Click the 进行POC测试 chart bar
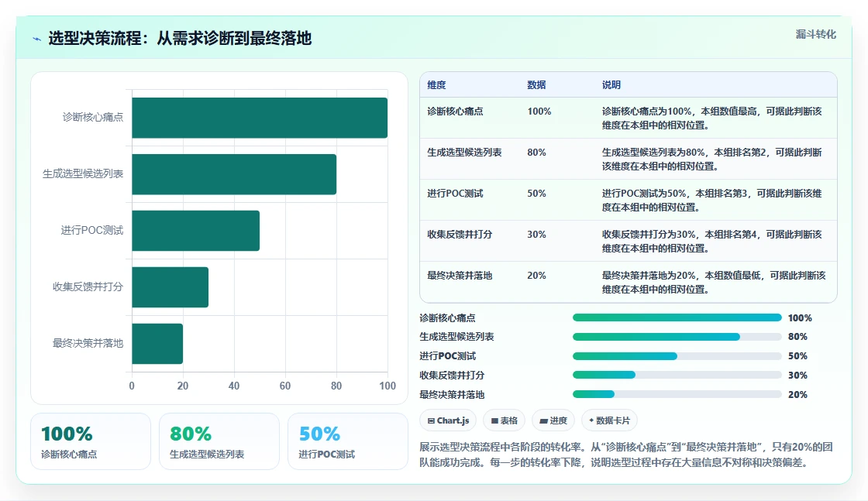 pyautogui.click(x=196, y=231)
